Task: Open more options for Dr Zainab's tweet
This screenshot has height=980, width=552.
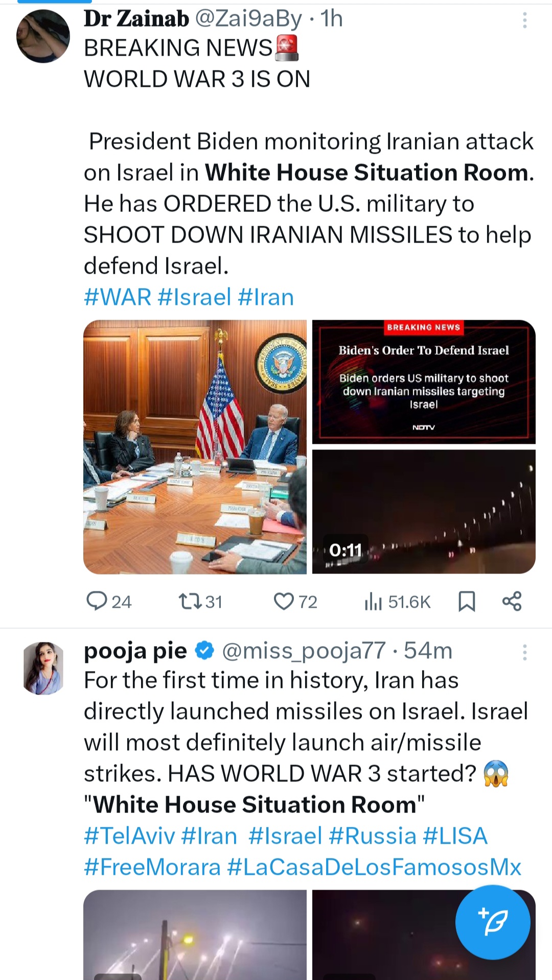Action: [x=524, y=20]
